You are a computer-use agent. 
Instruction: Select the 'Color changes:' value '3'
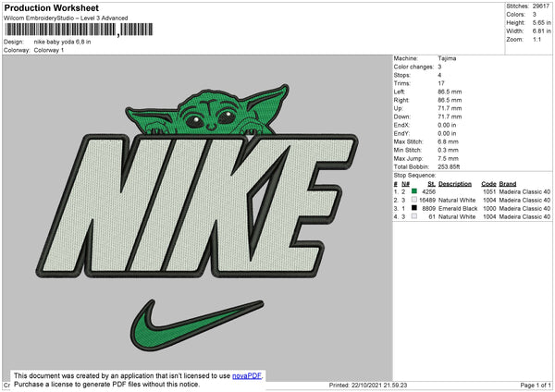click(439, 67)
